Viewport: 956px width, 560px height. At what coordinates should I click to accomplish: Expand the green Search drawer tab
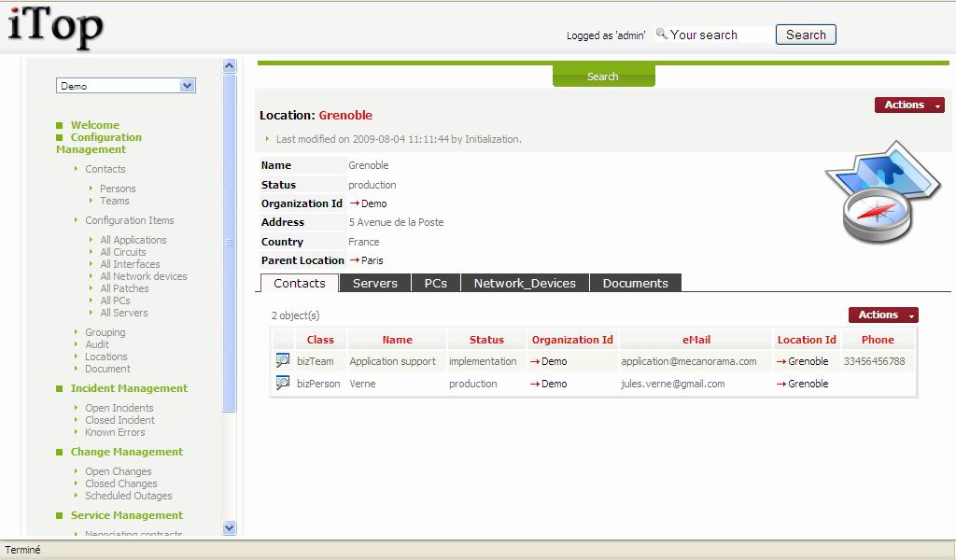click(604, 77)
